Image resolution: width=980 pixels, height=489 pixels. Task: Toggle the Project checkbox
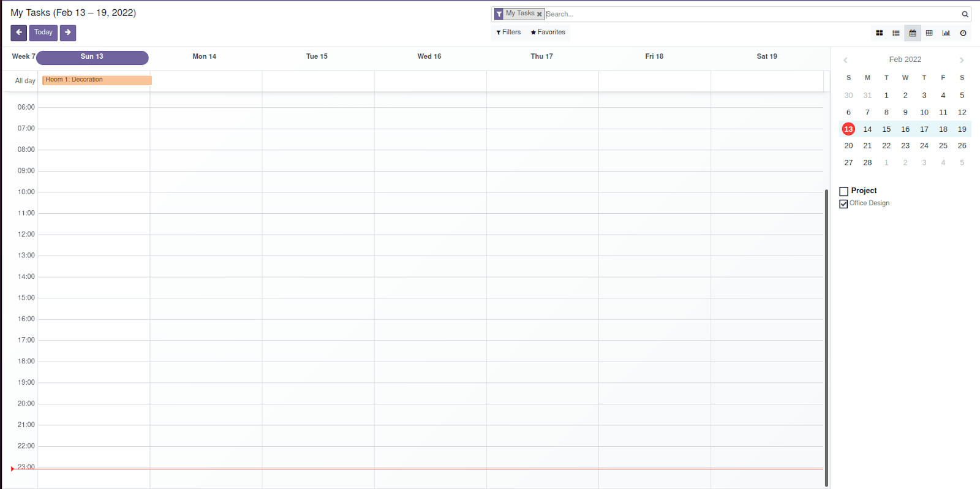[843, 191]
